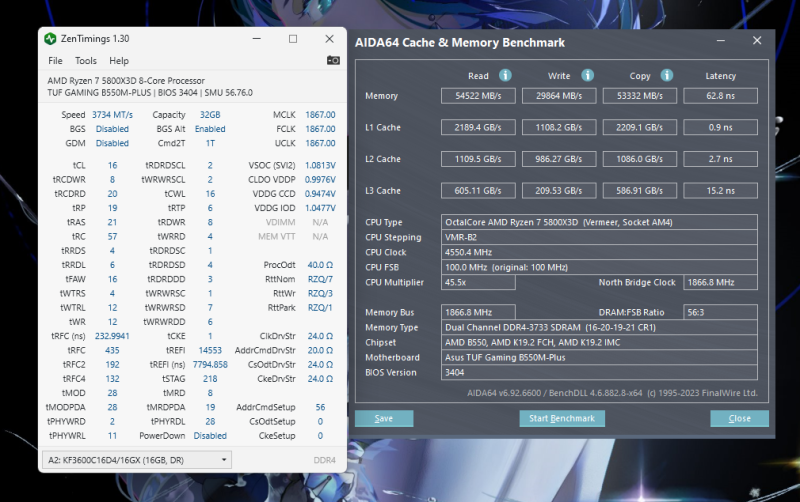The width and height of the screenshot is (800, 502).
Task: Click the Close button in AIDA64
Action: (739, 418)
